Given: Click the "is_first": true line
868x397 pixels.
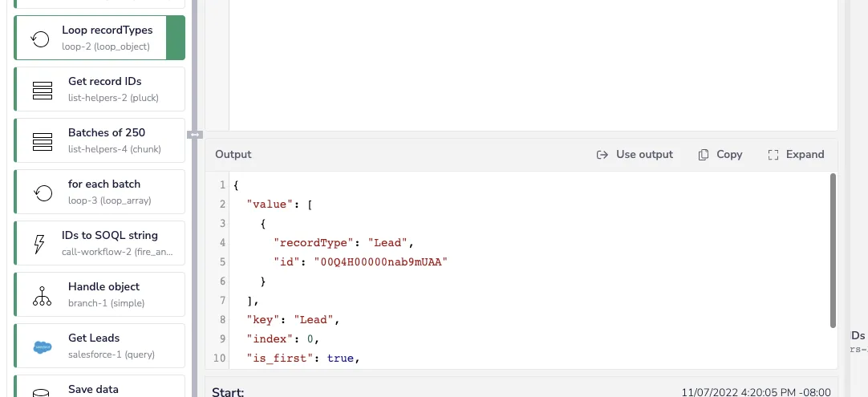Looking at the screenshot, I should point(303,359).
